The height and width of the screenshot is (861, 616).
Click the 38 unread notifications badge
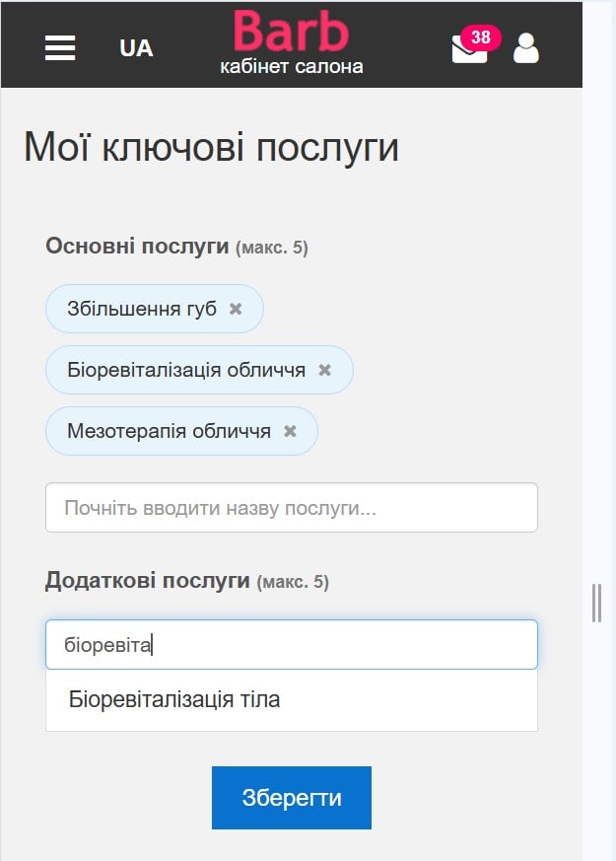click(x=481, y=37)
